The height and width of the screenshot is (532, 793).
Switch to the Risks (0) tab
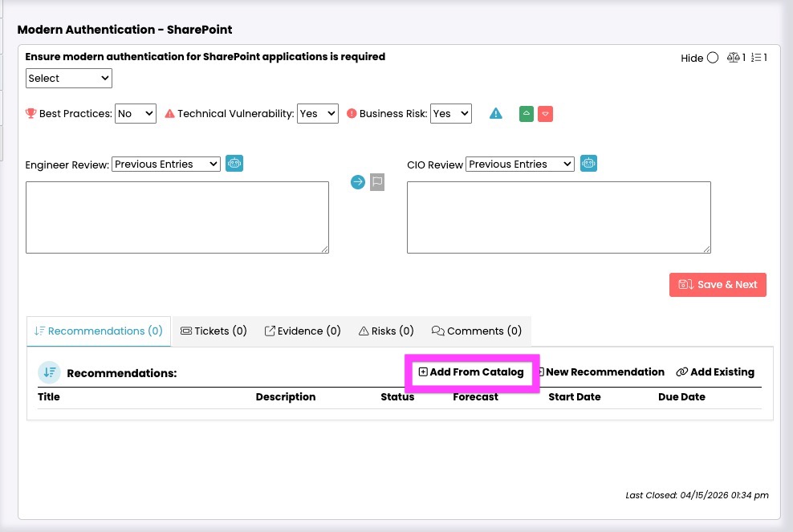[386, 331]
